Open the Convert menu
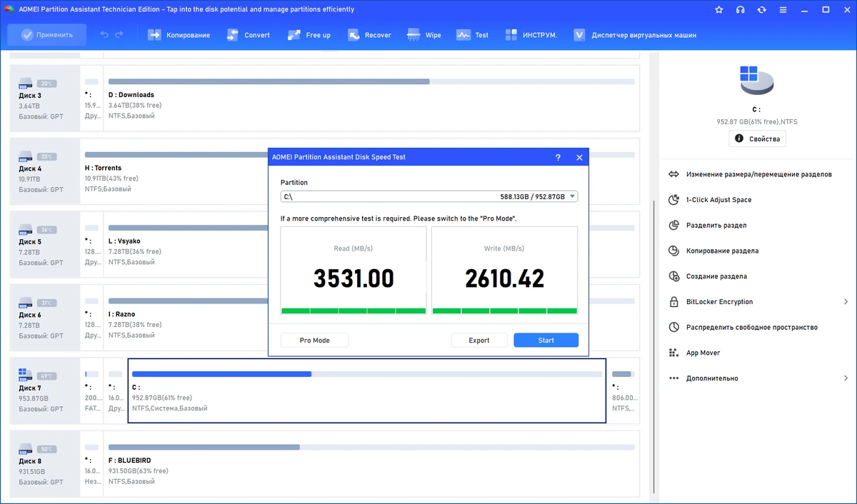857x504 pixels. pos(248,35)
